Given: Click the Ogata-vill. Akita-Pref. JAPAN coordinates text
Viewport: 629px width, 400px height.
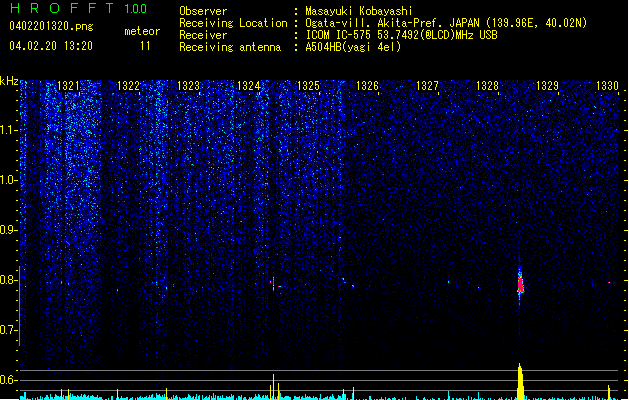Looking at the screenshot, I should tap(446, 23).
